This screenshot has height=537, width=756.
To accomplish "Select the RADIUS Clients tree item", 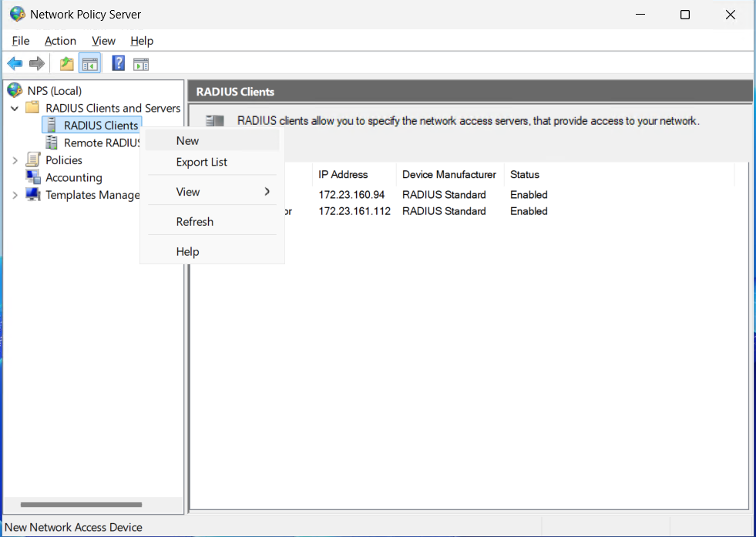I will [x=101, y=126].
